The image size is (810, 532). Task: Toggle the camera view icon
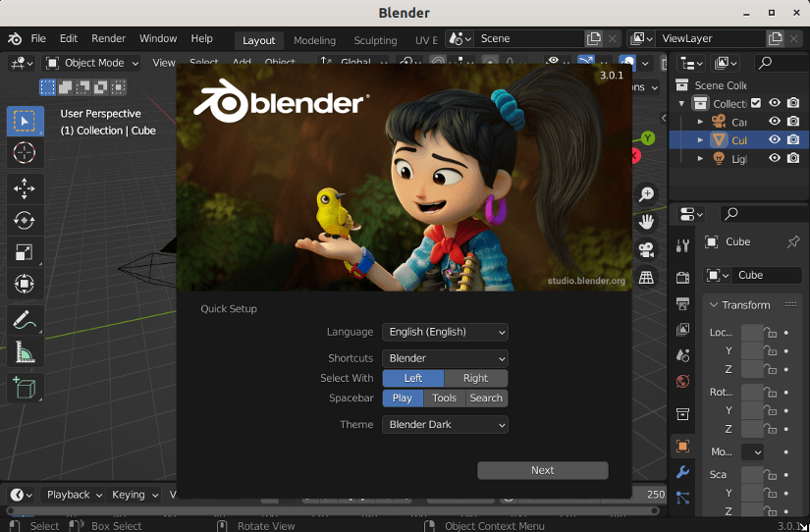pyautogui.click(x=646, y=250)
